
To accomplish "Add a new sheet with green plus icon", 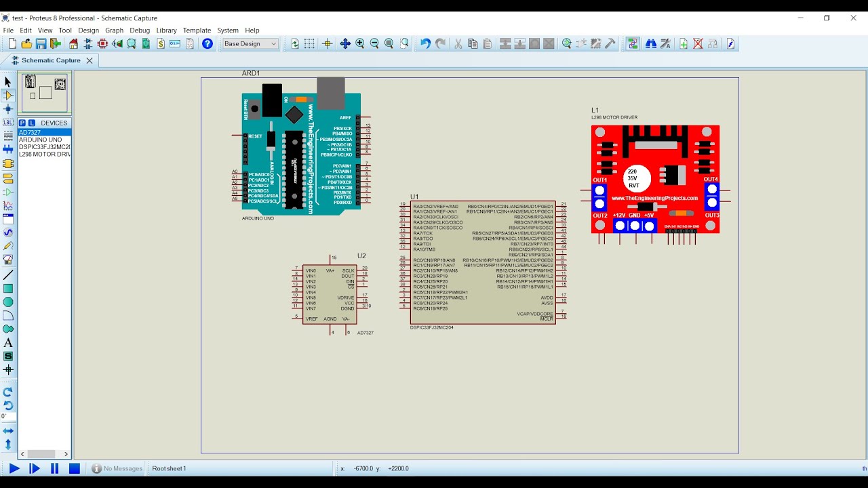I will tap(684, 43).
